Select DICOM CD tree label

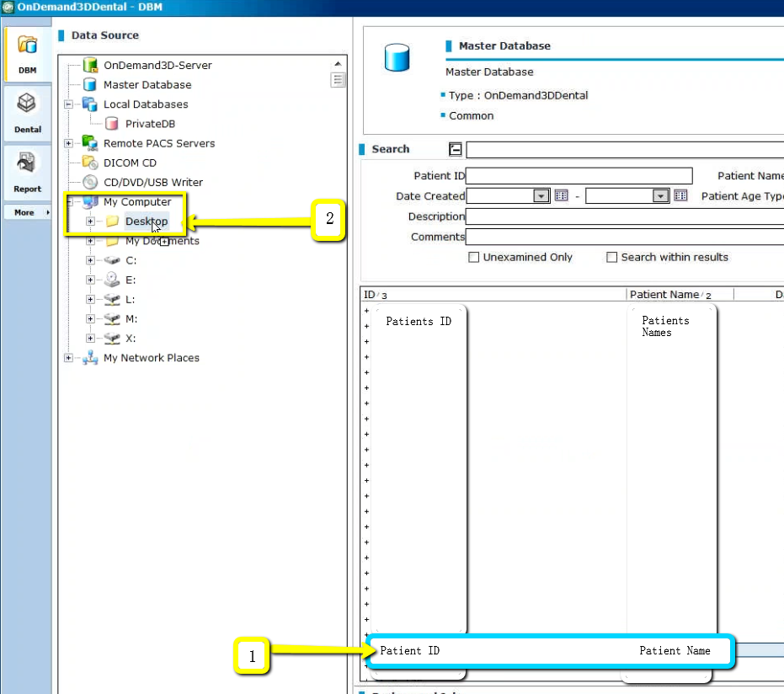130,163
